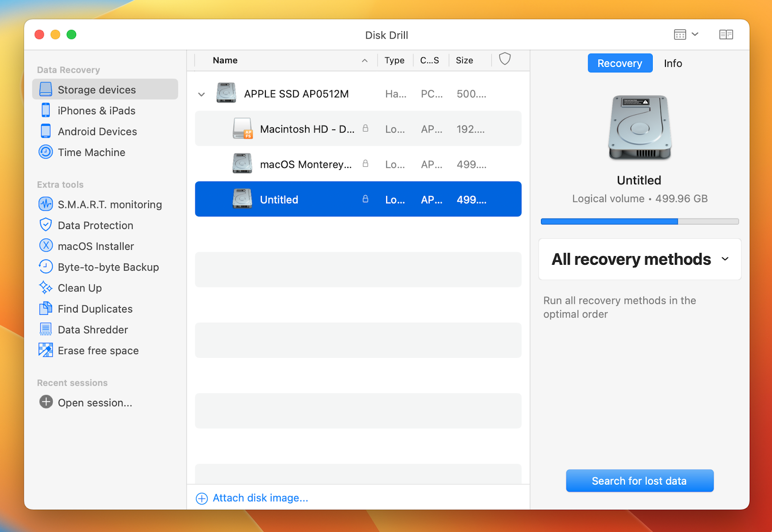This screenshot has height=532, width=772.
Task: Click 'Lo...' type cell on Macintosh HD row
Action: point(395,129)
